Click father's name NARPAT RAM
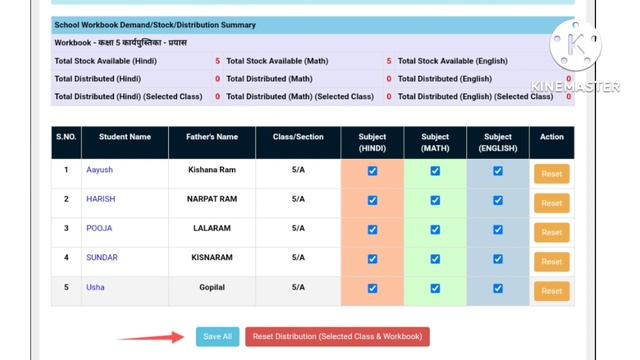The image size is (640, 360). [212, 199]
